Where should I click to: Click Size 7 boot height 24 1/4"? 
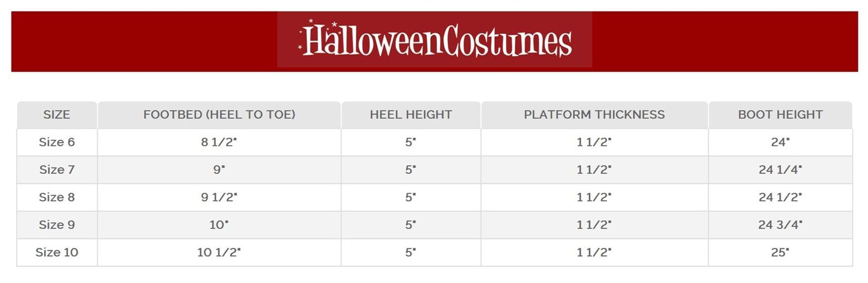(780, 170)
